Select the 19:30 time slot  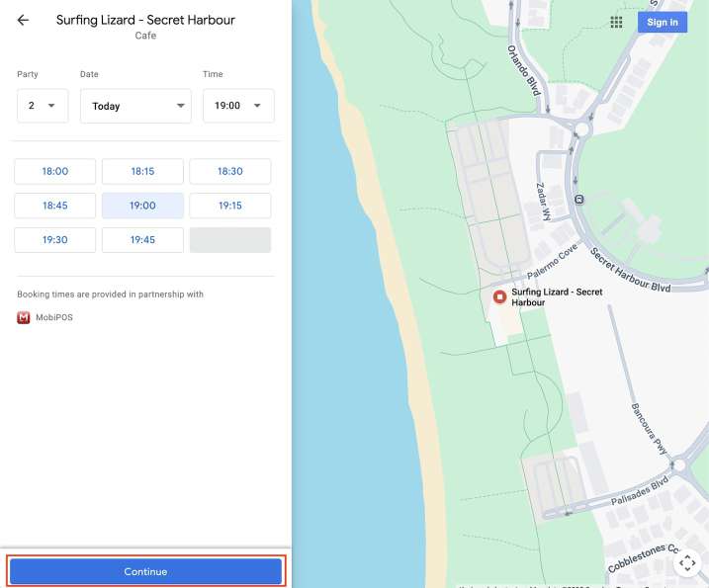point(55,240)
